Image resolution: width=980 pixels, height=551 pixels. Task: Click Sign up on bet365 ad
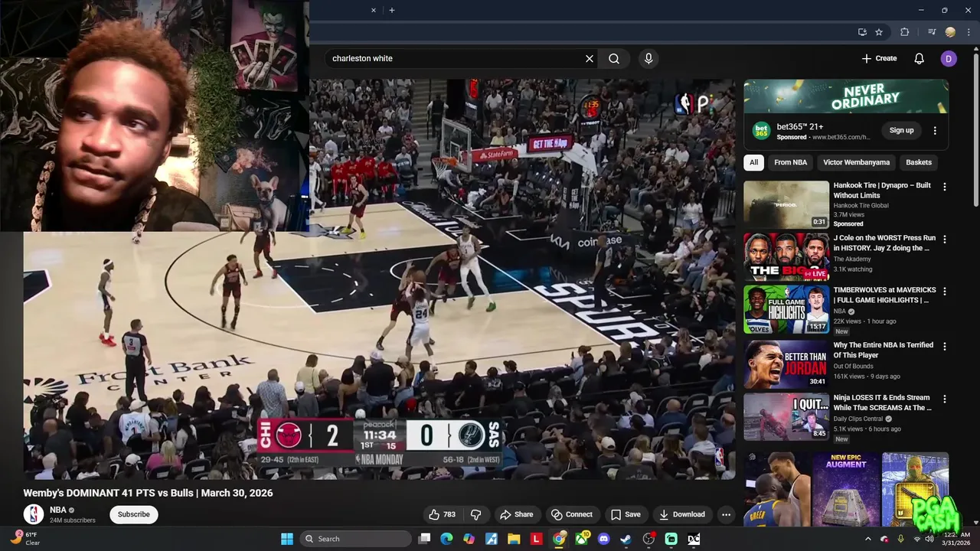point(901,131)
